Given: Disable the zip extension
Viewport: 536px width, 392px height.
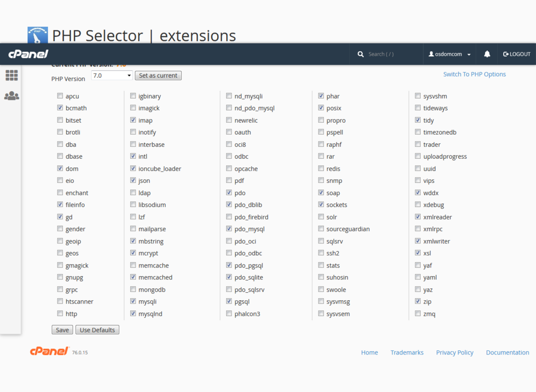Looking at the screenshot, I should (x=418, y=301).
